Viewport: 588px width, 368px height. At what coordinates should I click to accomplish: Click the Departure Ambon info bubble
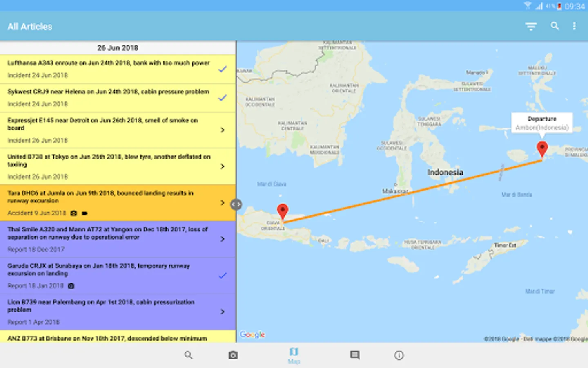coord(542,123)
